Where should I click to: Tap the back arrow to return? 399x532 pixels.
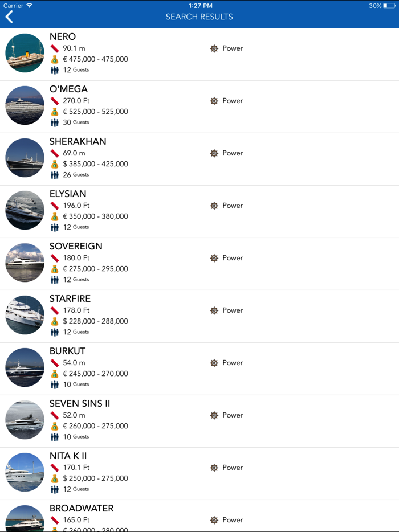pyautogui.click(x=10, y=17)
